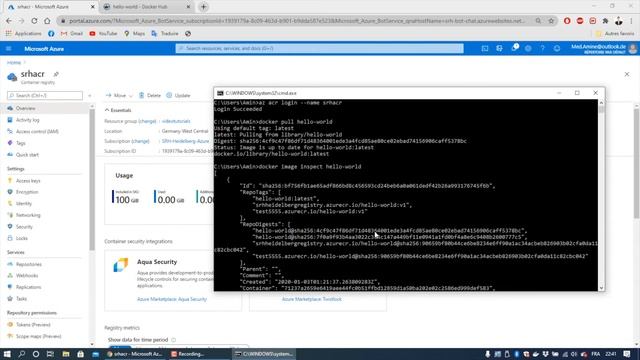Click the Chrome address bar URL
The image size is (640, 360).
(297, 21)
